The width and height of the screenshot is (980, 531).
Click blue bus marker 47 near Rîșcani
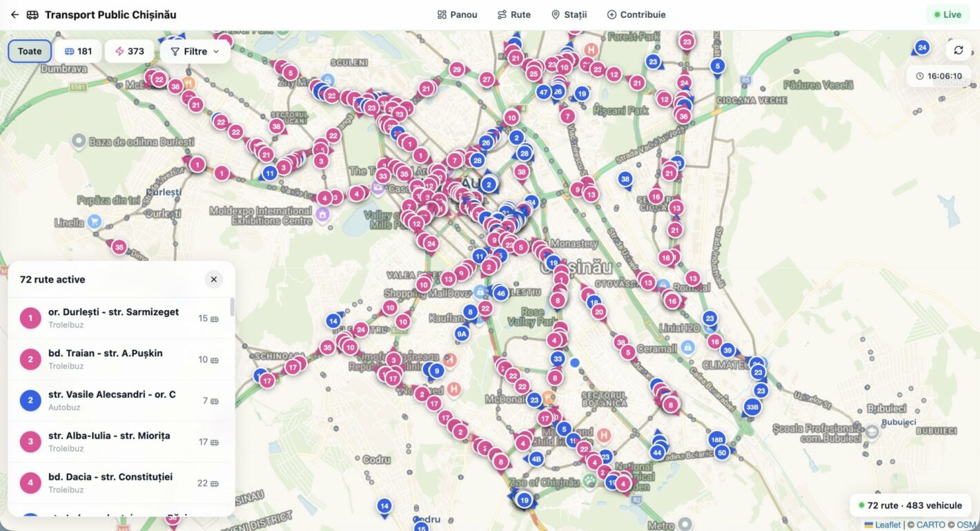(x=544, y=92)
